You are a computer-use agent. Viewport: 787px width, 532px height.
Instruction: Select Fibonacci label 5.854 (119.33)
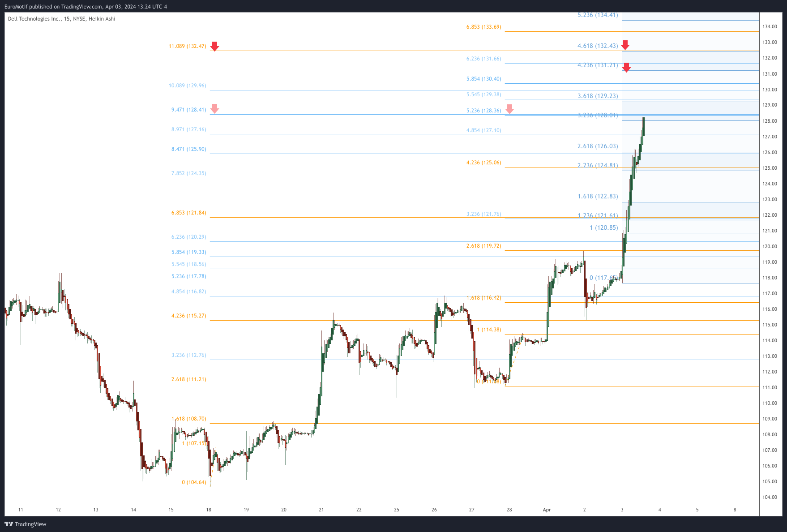pos(189,252)
